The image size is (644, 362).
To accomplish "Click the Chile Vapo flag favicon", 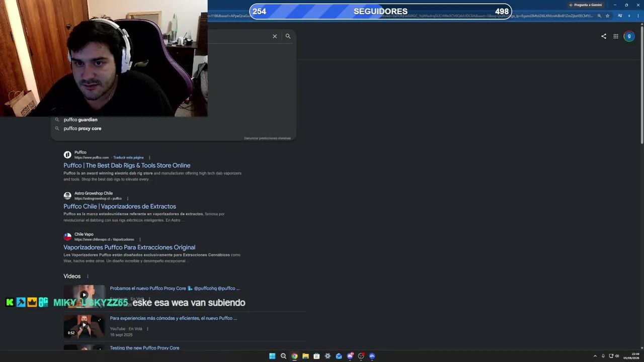I will [x=67, y=236].
